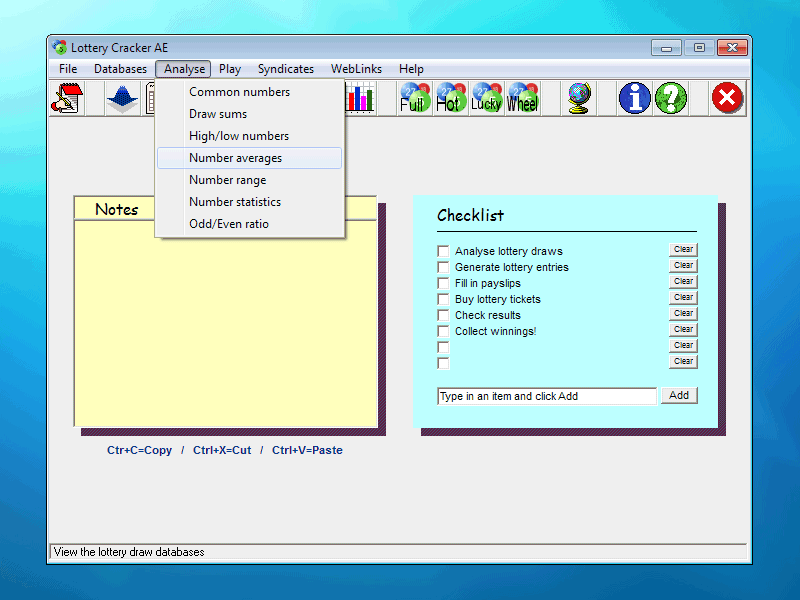
Task: Expand the Syndicates menu
Action: tap(286, 69)
